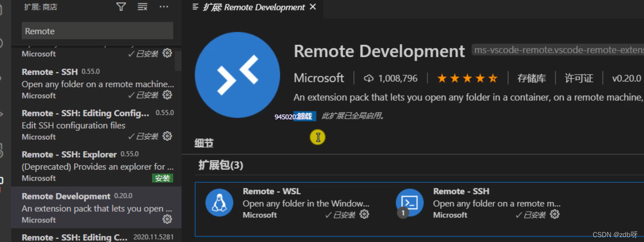Select Remote - SSH: Editing Config extension

[x=96, y=125]
